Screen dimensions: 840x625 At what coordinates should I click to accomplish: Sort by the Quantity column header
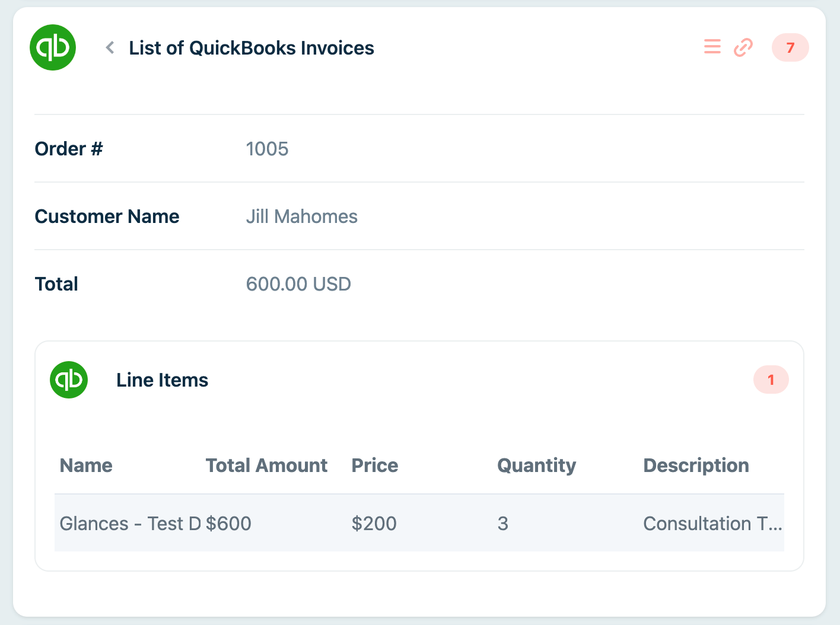(x=536, y=465)
